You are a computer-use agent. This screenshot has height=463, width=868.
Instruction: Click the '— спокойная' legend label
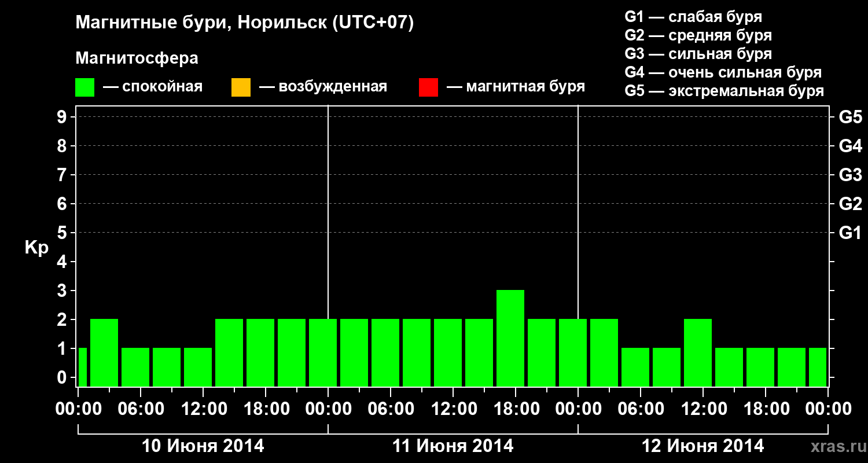153,87
